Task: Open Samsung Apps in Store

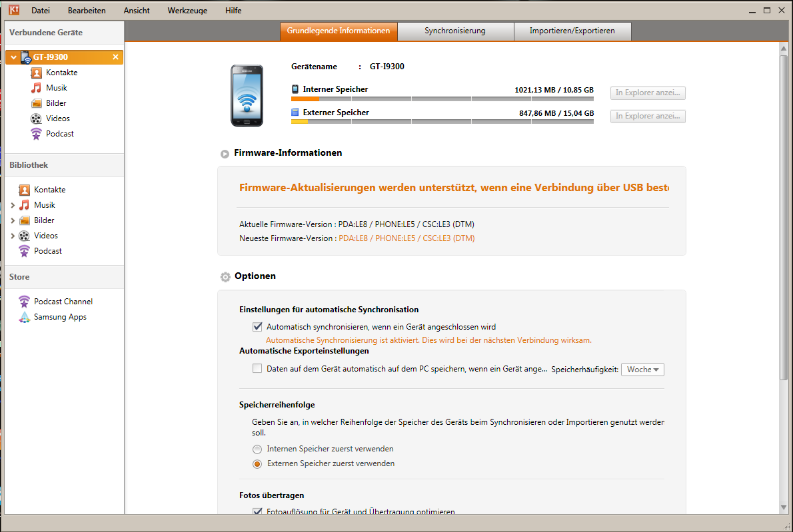Action: [x=60, y=318]
